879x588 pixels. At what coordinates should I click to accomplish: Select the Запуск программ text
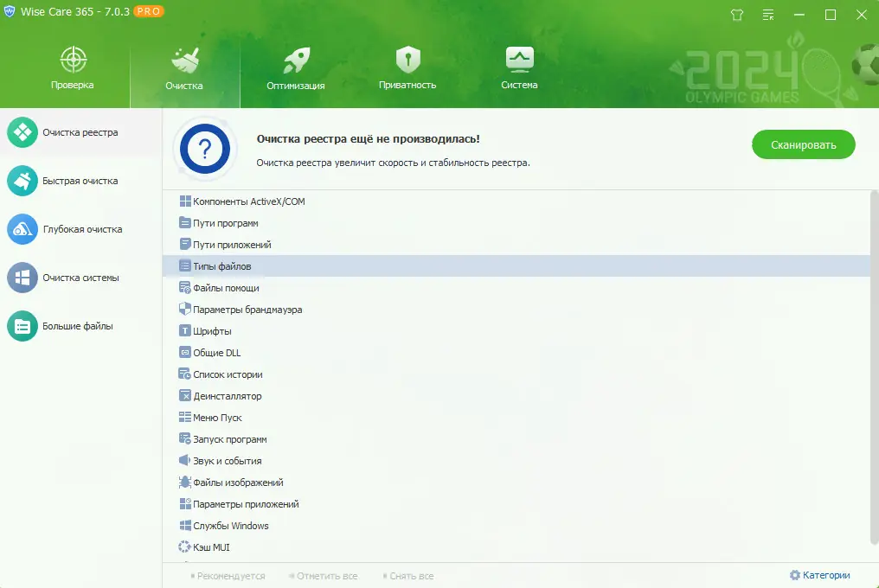[230, 439]
